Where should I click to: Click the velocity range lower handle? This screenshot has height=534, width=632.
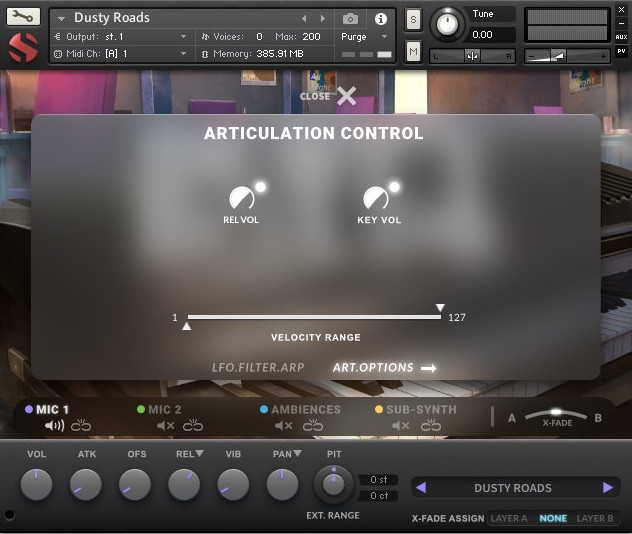pyautogui.click(x=187, y=326)
